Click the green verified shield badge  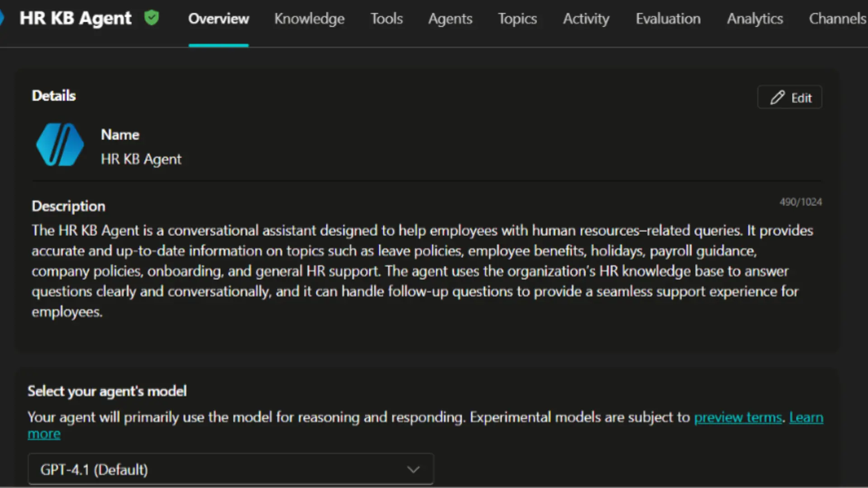pyautogui.click(x=152, y=18)
